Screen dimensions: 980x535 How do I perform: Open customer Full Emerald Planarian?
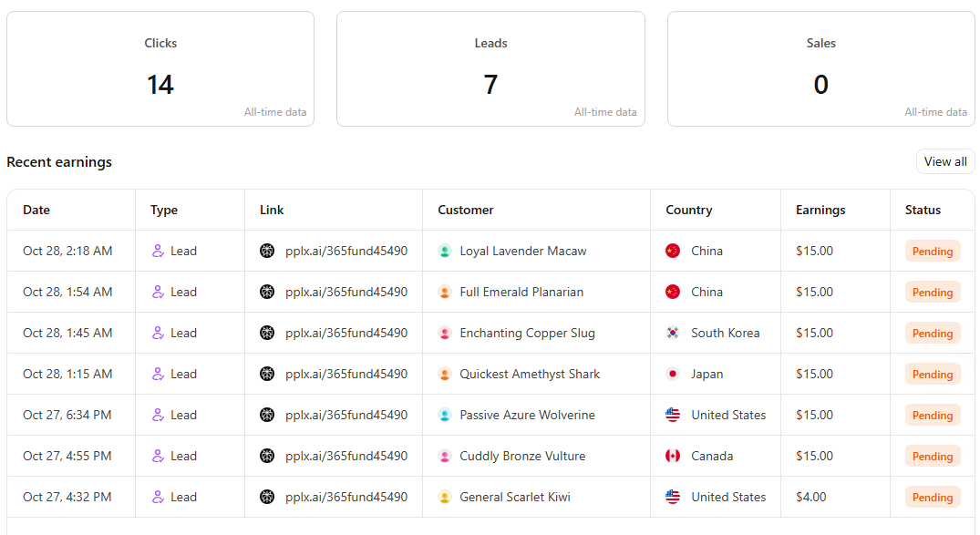point(521,292)
